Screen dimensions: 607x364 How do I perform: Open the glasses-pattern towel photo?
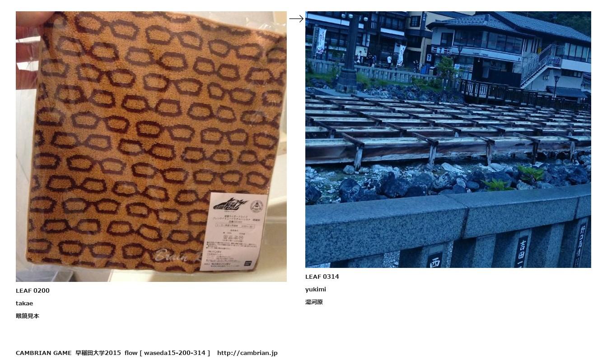pos(151,147)
